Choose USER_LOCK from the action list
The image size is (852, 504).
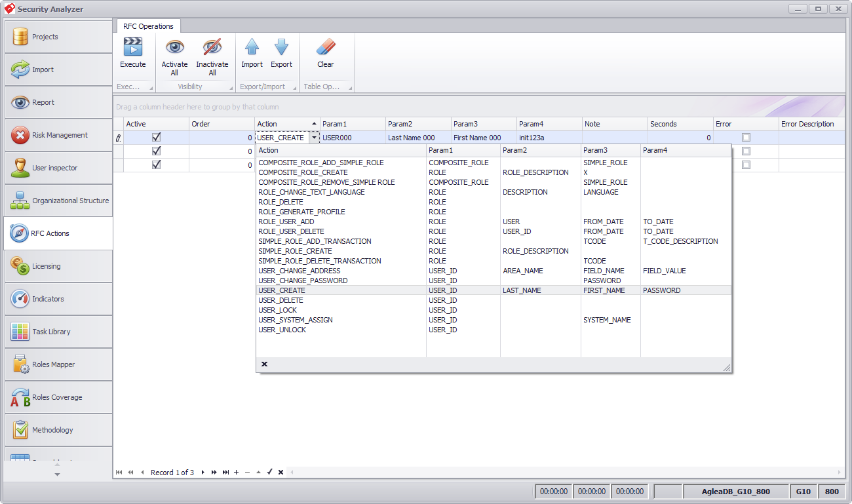point(278,310)
